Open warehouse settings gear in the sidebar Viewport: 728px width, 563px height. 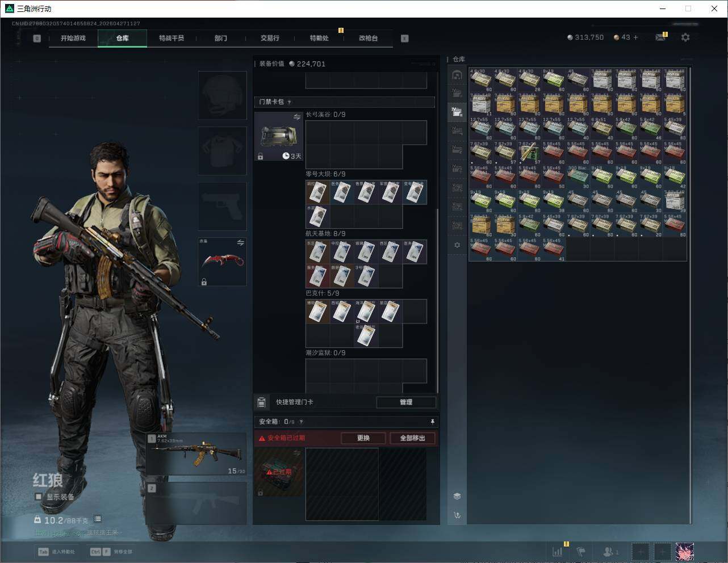[x=457, y=245]
